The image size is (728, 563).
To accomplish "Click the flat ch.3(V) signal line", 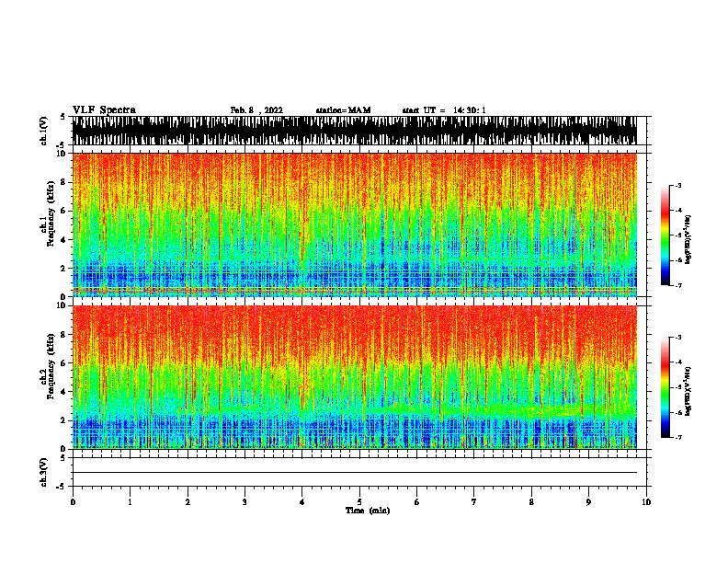I will (354, 473).
